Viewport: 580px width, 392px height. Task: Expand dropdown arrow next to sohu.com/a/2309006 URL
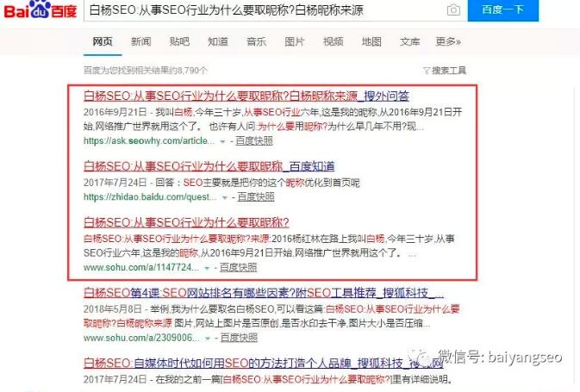[x=208, y=339]
